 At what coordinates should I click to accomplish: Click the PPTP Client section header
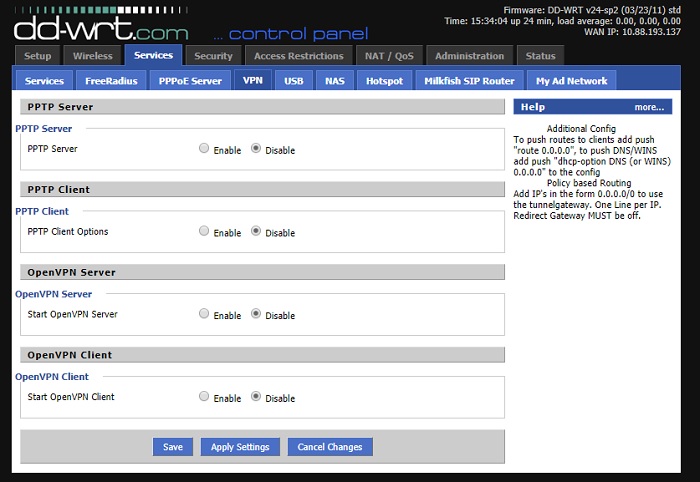(x=262, y=189)
